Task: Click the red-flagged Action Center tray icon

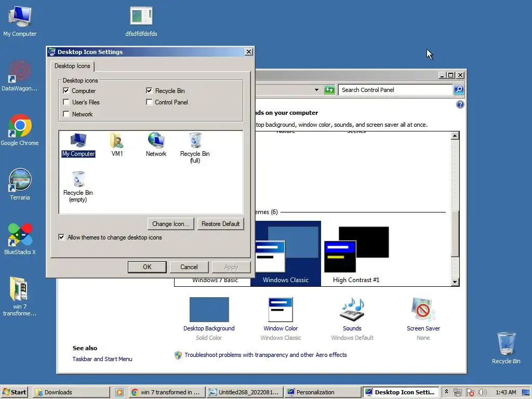Action: tap(470, 392)
